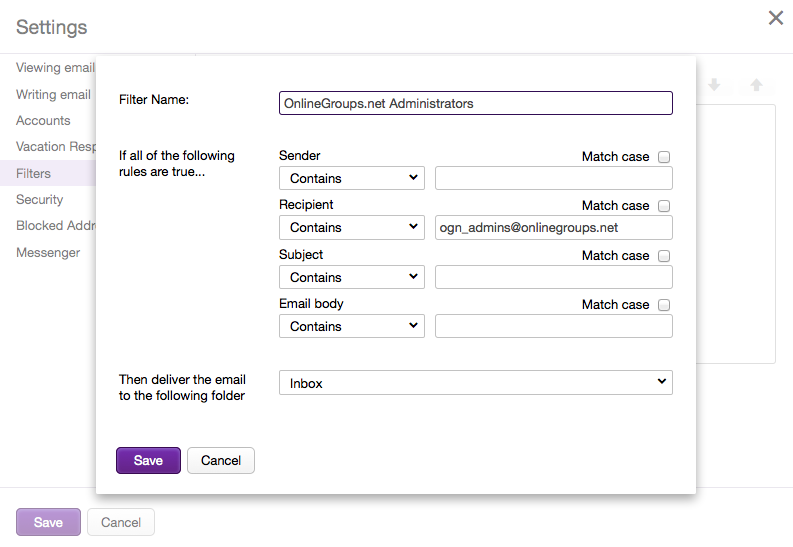Image resolution: width=793 pixels, height=547 pixels.
Task: Close the Settings panel with the X icon
Action: click(x=775, y=18)
